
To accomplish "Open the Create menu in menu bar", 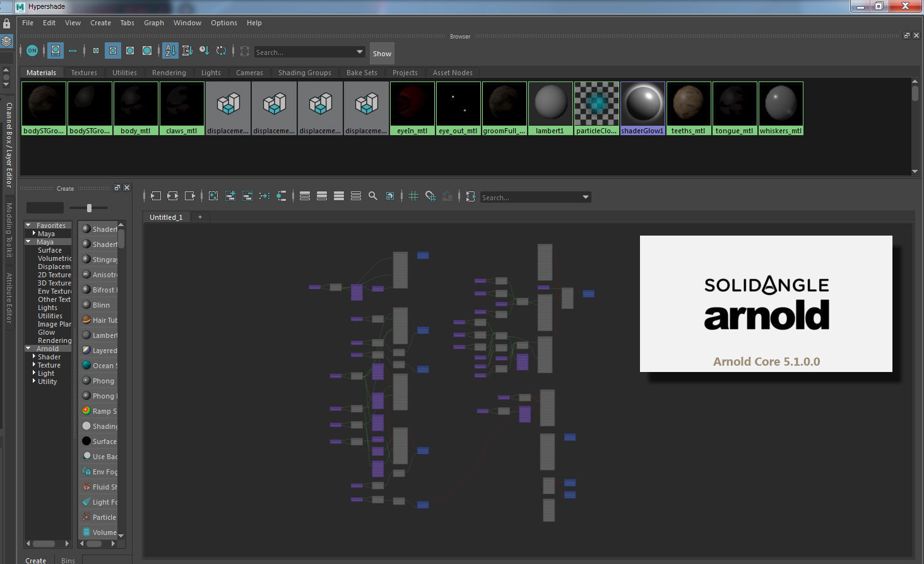I will coord(101,23).
